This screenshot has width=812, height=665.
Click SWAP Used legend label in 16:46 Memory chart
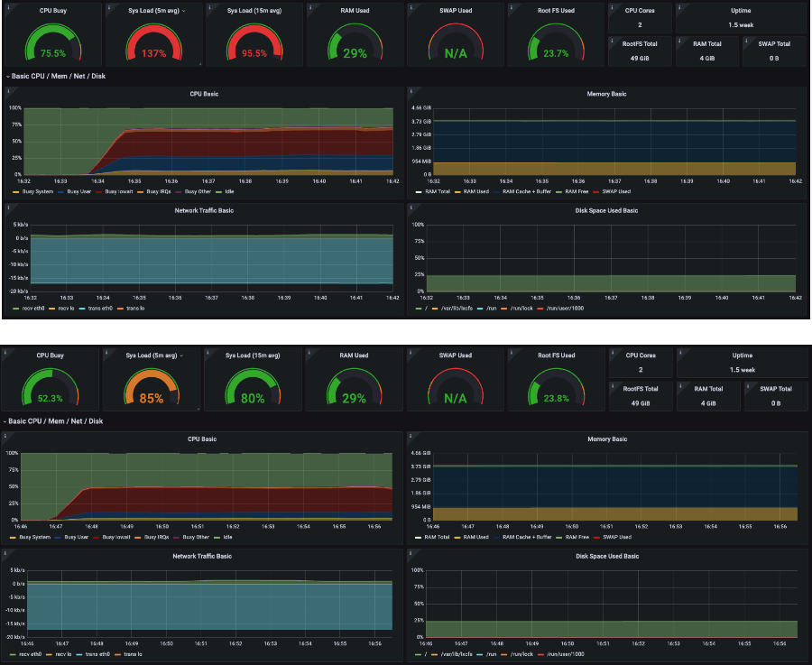(617, 537)
